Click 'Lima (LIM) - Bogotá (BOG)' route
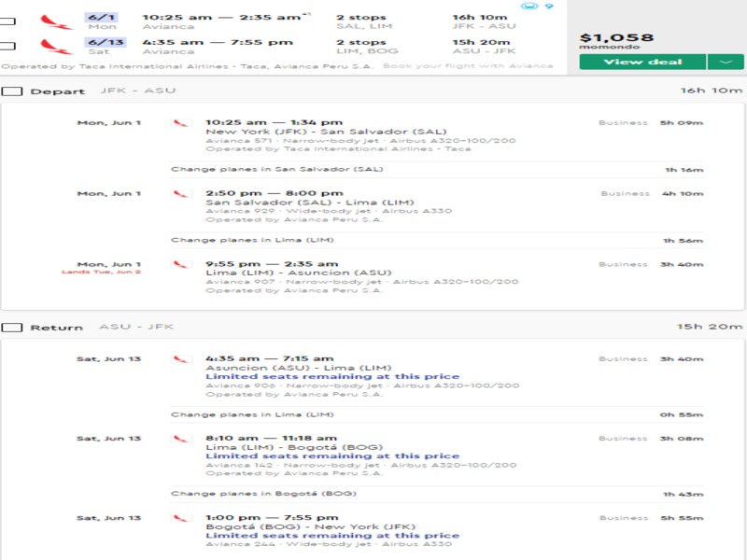Viewport: 747px width, 560px height. click(294, 448)
